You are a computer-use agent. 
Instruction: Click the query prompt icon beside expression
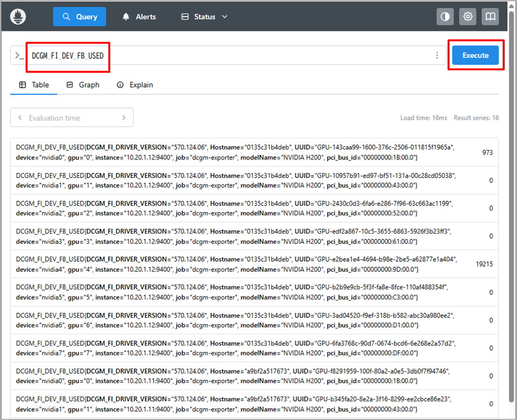coord(19,56)
